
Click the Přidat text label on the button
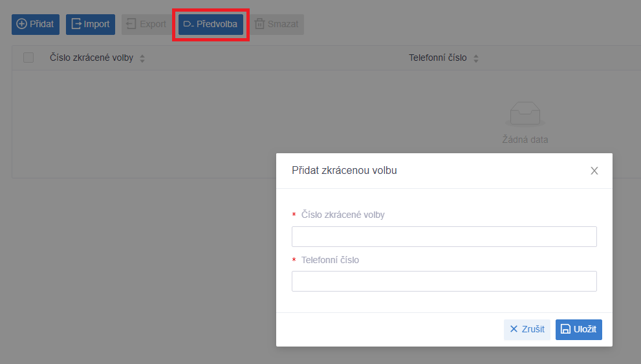click(41, 24)
